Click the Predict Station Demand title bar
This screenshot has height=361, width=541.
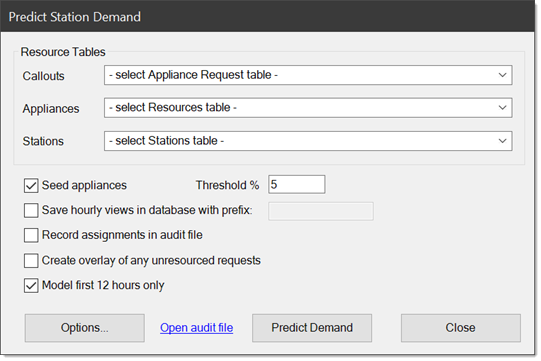point(267,17)
